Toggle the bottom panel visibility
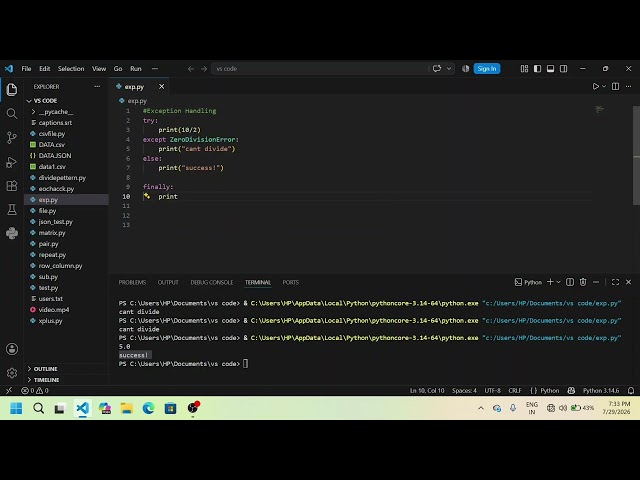640x480 pixels. click(x=551, y=69)
